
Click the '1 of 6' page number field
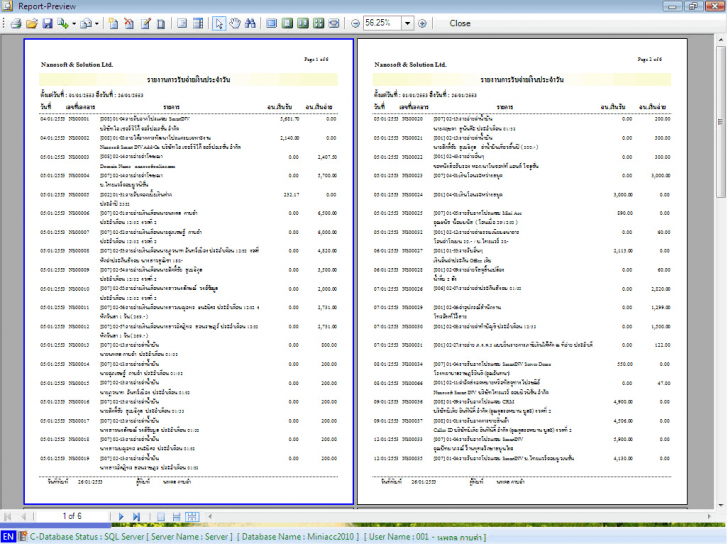point(72,516)
